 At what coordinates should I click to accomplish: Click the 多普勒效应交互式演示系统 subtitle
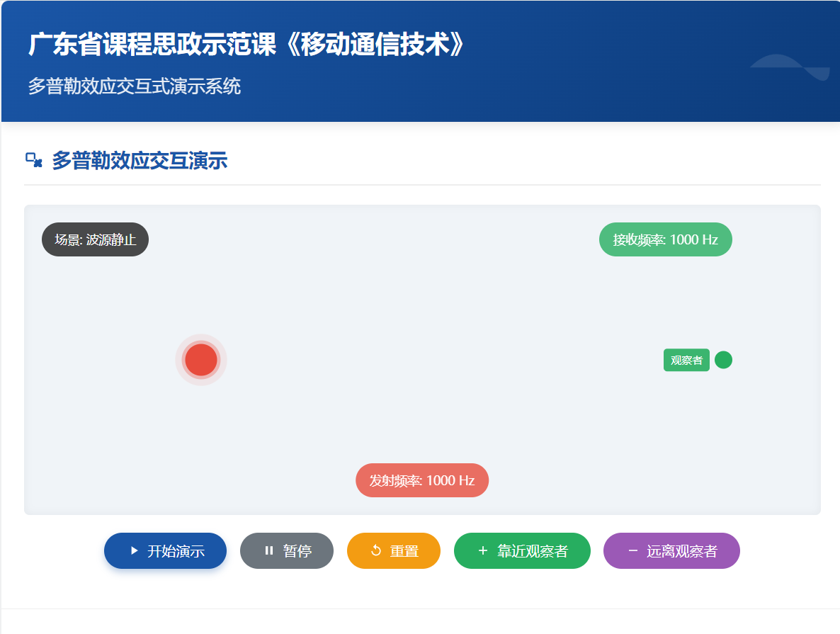pos(135,86)
